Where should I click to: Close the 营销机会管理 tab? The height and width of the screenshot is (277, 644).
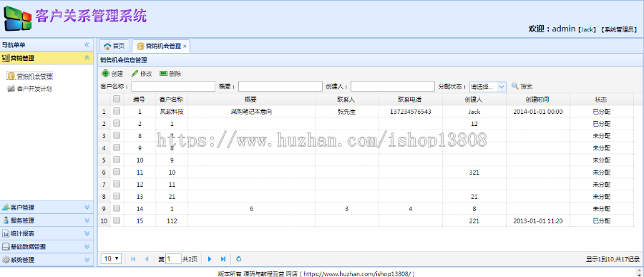point(185,47)
